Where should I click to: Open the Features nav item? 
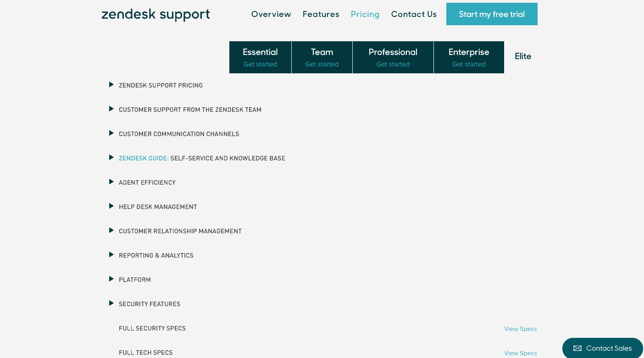click(x=321, y=14)
